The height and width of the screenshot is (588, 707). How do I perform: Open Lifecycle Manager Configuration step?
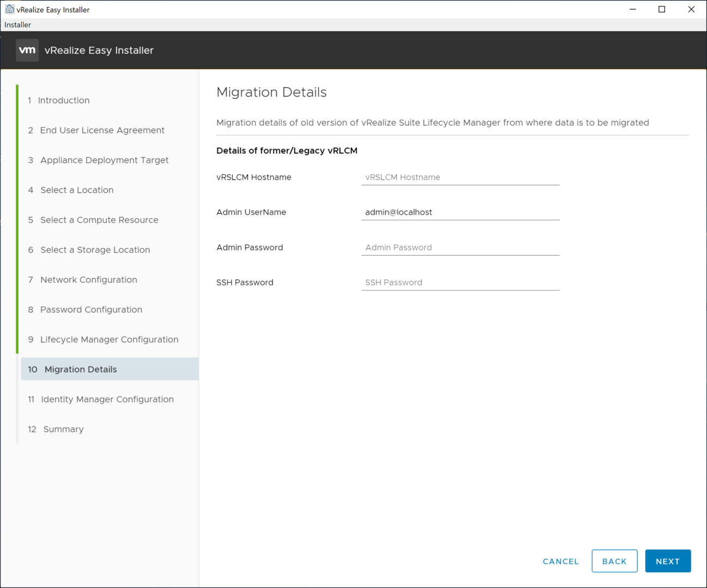coord(109,340)
